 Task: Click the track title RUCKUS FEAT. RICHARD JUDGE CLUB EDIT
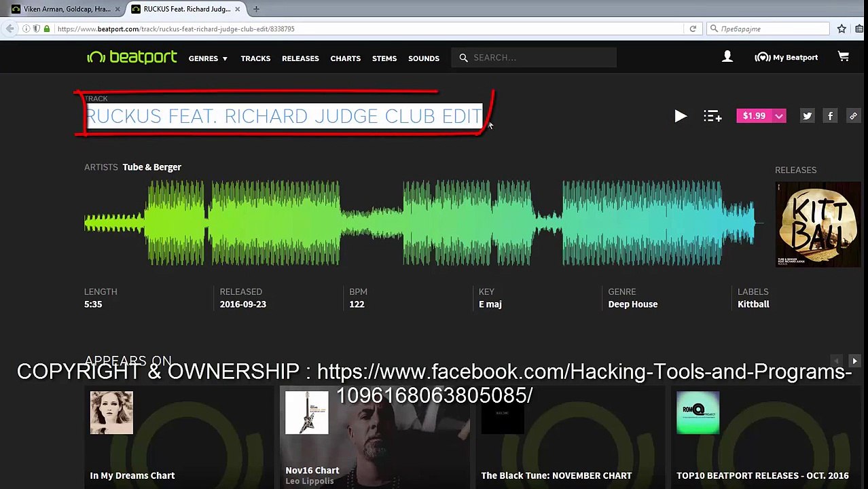(x=284, y=116)
